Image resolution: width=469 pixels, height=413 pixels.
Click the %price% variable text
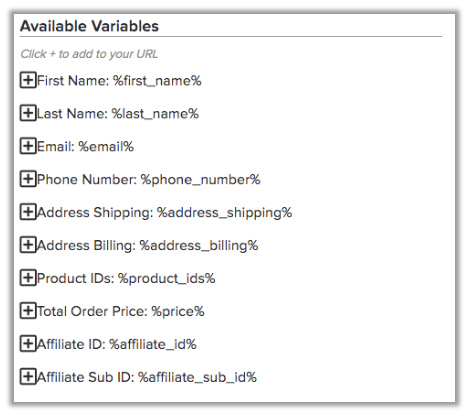point(178,312)
